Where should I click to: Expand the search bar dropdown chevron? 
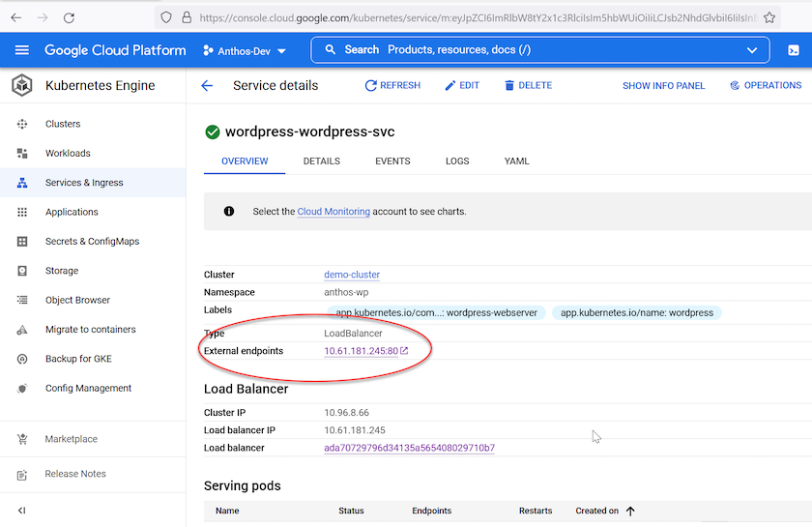coord(752,50)
